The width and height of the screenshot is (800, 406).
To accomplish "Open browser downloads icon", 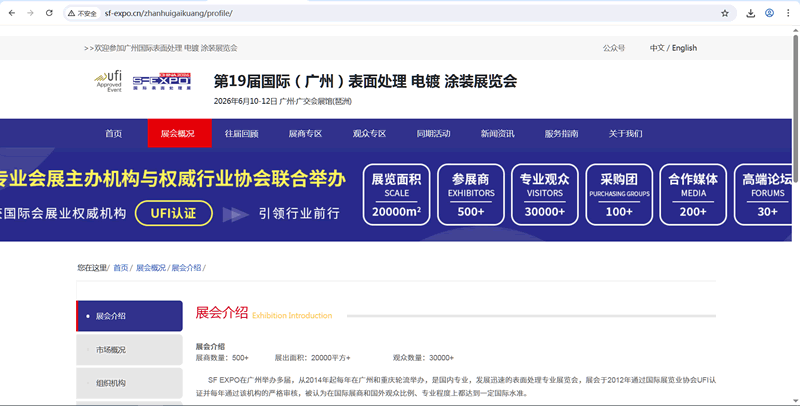I will [750, 13].
